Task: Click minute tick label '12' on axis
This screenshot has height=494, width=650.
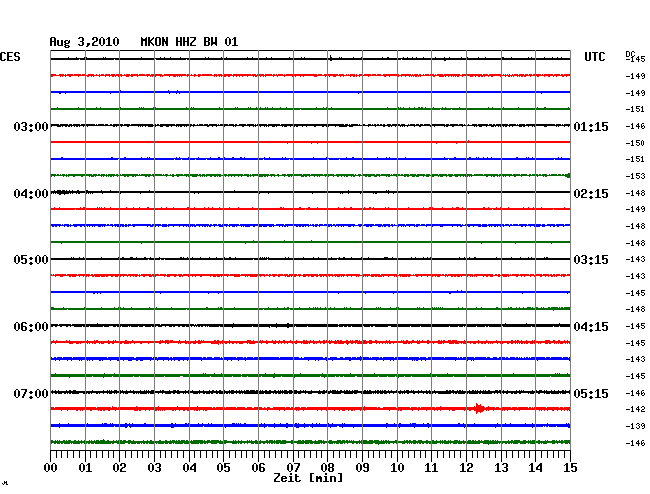Action: pos(466,468)
